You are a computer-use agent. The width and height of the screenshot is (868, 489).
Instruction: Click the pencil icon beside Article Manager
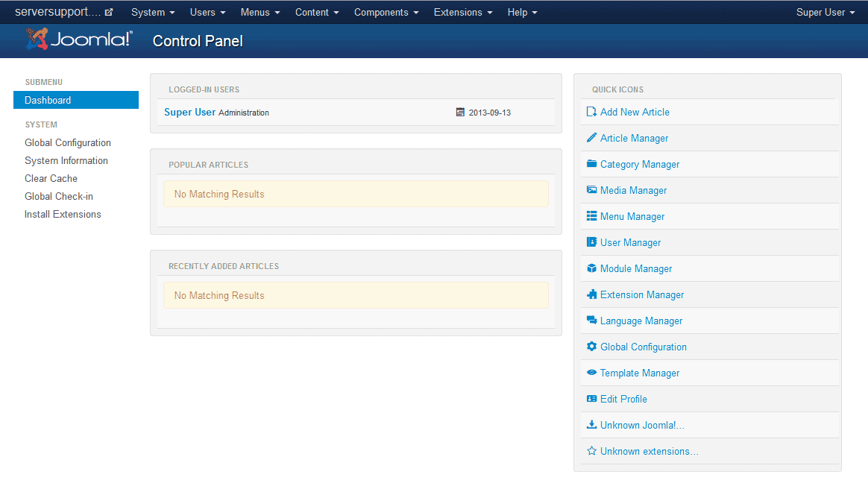(x=591, y=138)
